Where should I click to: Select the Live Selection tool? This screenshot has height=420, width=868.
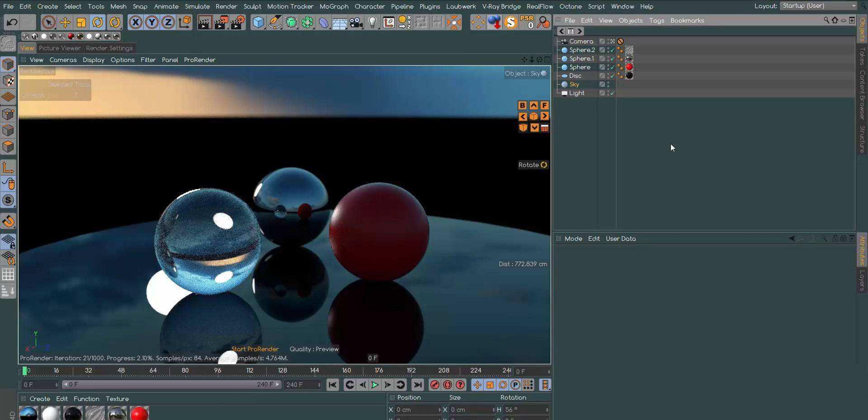[x=48, y=22]
